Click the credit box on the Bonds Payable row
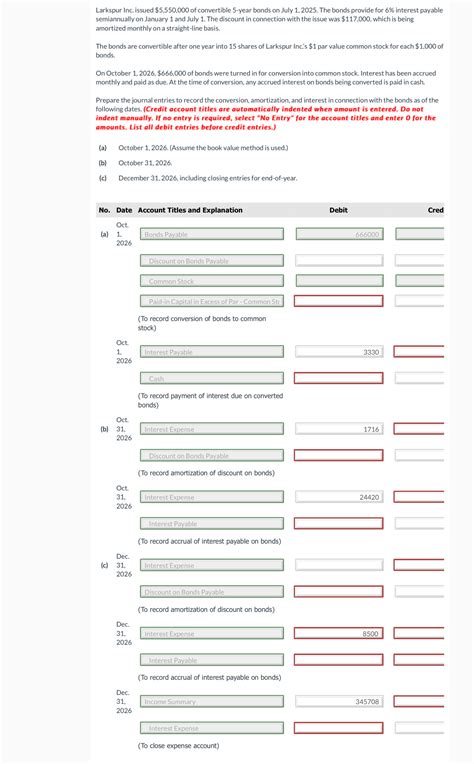 tap(419, 234)
